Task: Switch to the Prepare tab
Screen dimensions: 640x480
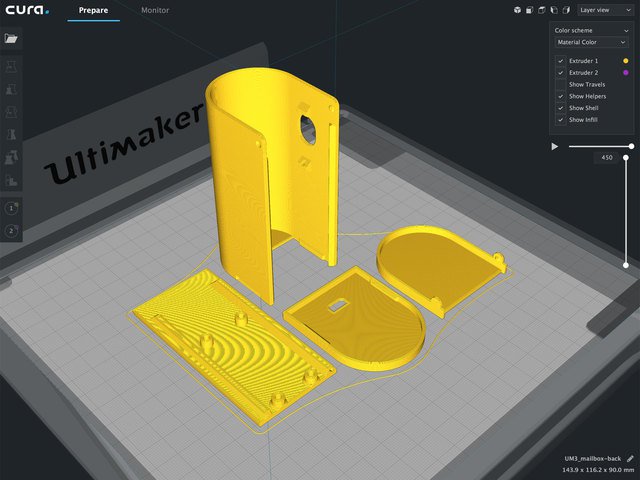Action: pyautogui.click(x=93, y=10)
